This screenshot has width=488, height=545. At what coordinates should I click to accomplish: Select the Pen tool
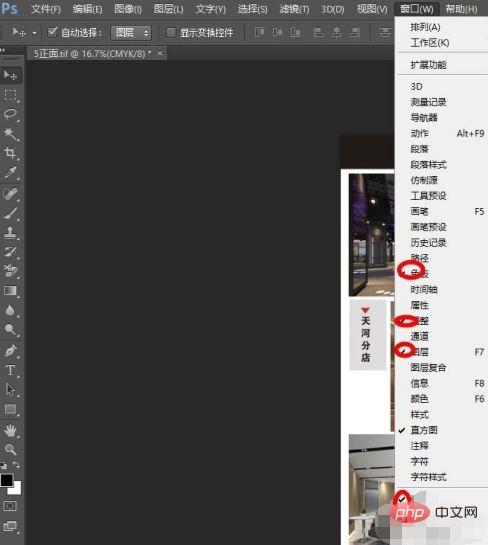(10, 350)
